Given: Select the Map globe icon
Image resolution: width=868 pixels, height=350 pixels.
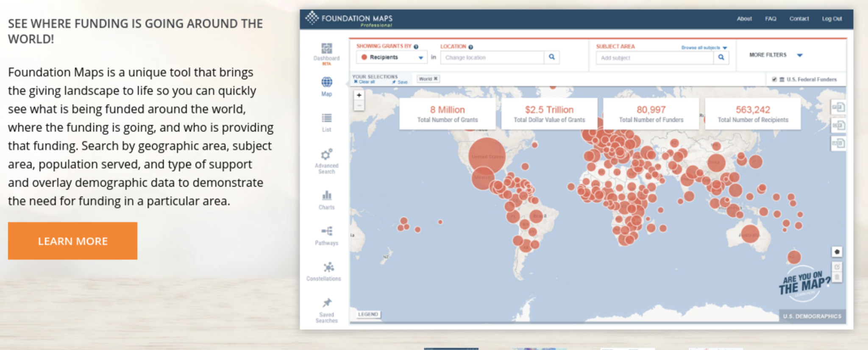Looking at the screenshot, I should (x=326, y=82).
